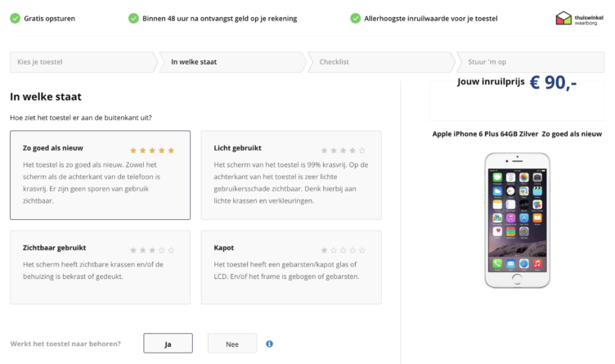
Task: Pick the Kapot condition card
Action: [x=290, y=267]
